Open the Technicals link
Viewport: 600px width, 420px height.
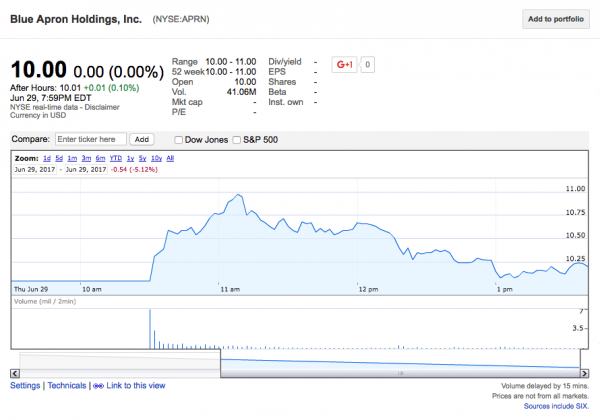click(67, 386)
